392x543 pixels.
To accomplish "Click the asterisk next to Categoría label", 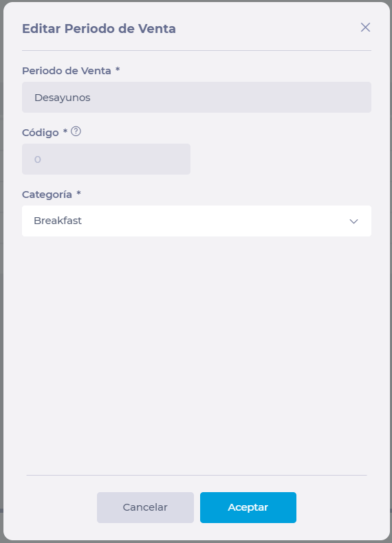I will pos(78,193).
